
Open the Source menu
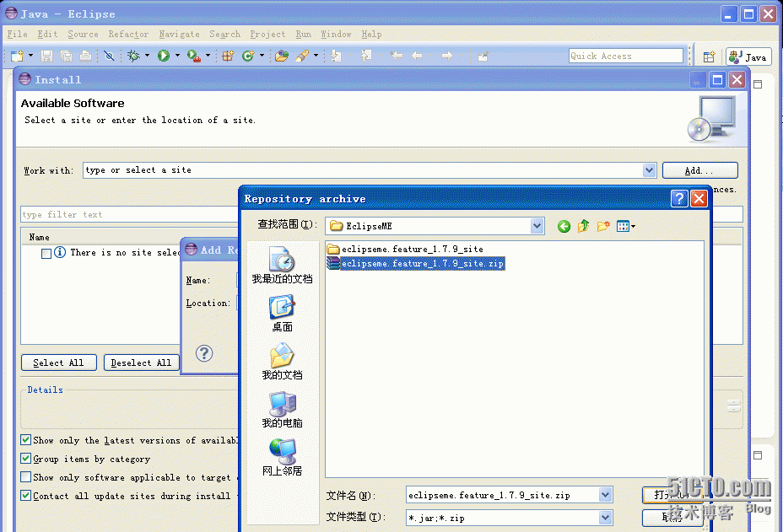[83, 34]
